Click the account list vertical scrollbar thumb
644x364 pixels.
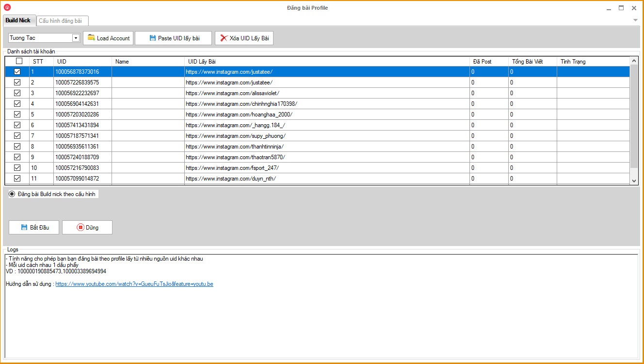(634, 116)
